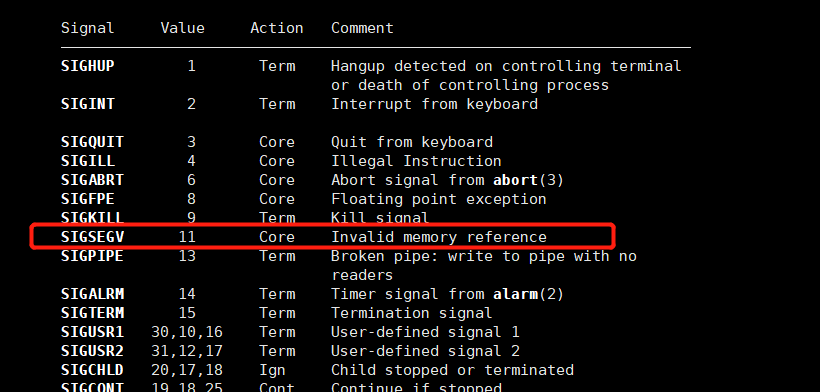Click the SIGTERM signal name
Image resolution: width=820 pixels, height=392 pixels.
[93, 313]
